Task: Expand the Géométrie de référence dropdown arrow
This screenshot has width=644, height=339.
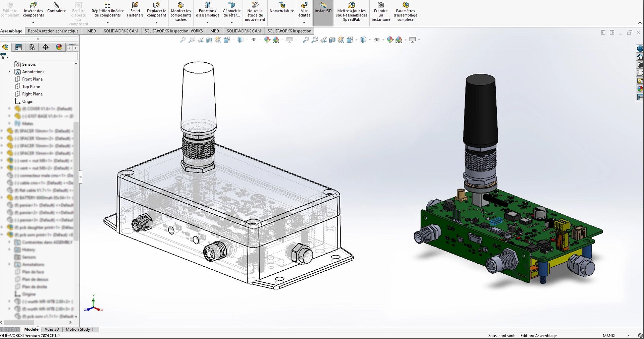Action: 232,23
